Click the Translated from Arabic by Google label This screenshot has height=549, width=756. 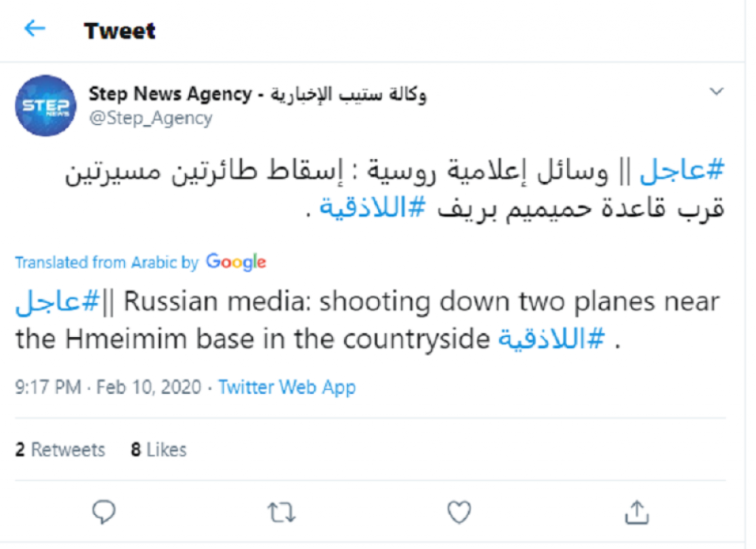click(x=107, y=262)
